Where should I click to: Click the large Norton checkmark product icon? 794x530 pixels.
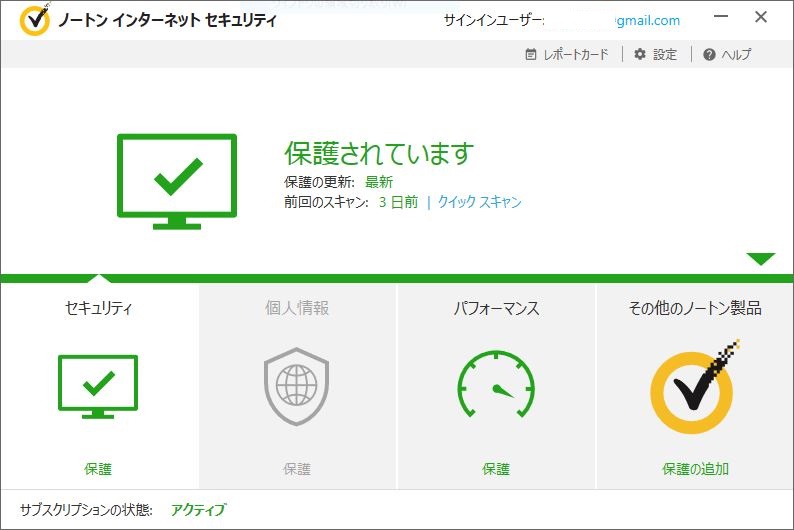click(x=695, y=387)
